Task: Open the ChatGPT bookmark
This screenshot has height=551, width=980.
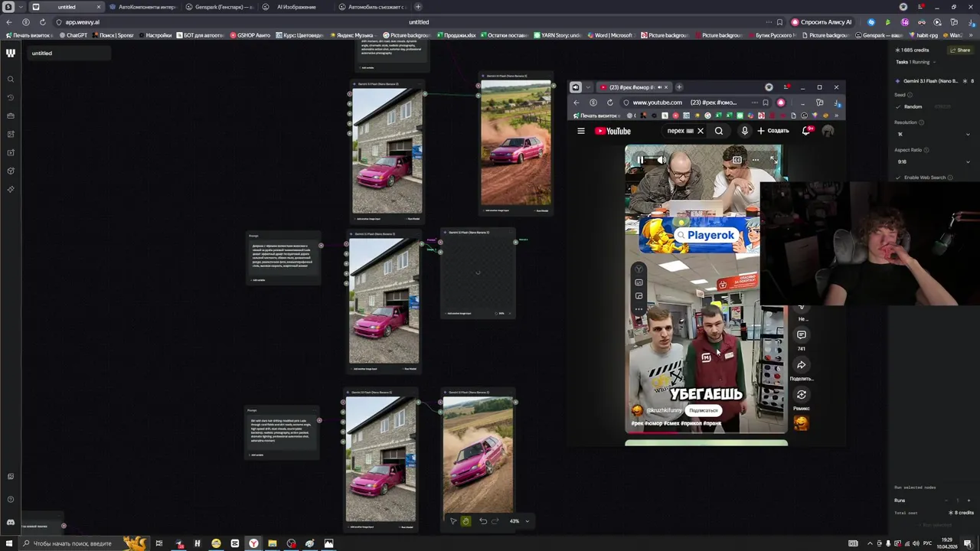Action: click(x=73, y=35)
